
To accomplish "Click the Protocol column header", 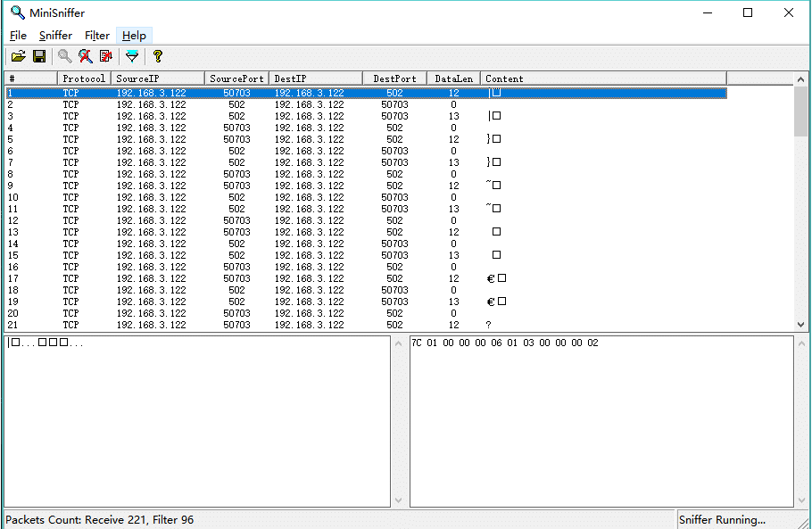I will pos(84,79).
